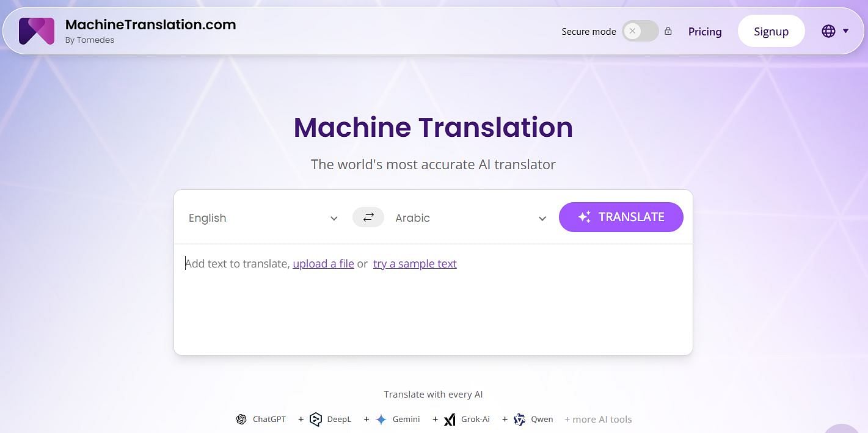Screen dimensions: 868x433
Task: Toggle the Secure mode switch
Action: 640,31
